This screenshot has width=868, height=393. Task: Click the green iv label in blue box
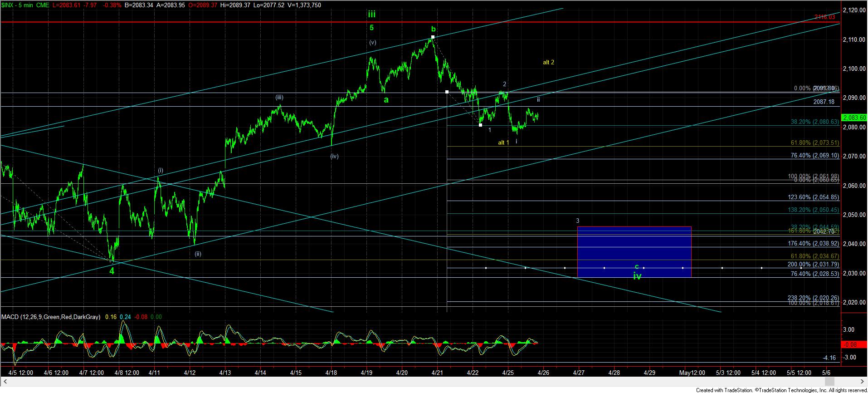(x=637, y=276)
